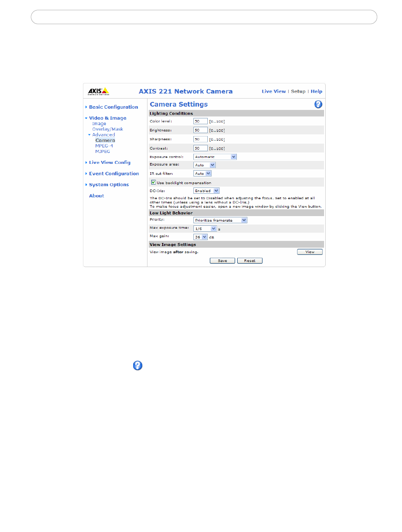Open the Priority dropdown
This screenshot has width=402, height=532.
[x=220, y=220]
